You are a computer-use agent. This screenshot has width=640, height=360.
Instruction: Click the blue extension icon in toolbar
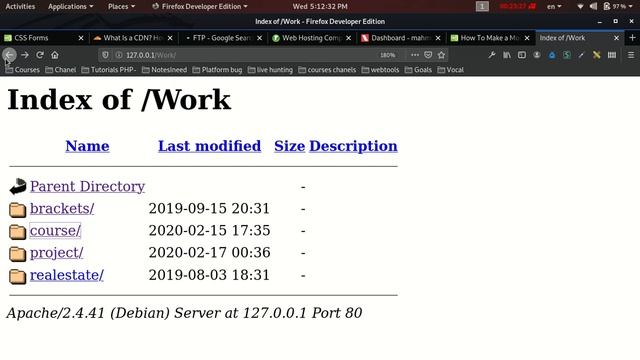(552, 55)
